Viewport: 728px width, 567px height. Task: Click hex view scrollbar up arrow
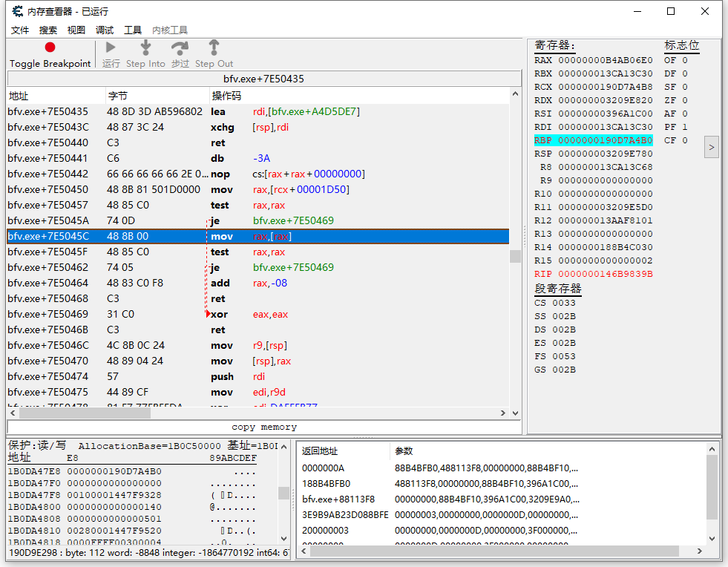pyautogui.click(x=283, y=447)
